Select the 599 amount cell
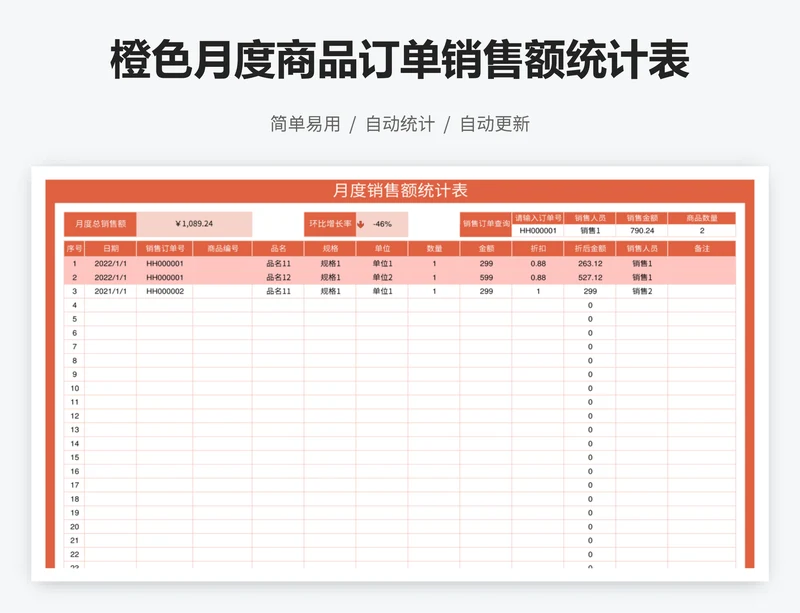The height and width of the screenshot is (613, 800). [x=486, y=278]
